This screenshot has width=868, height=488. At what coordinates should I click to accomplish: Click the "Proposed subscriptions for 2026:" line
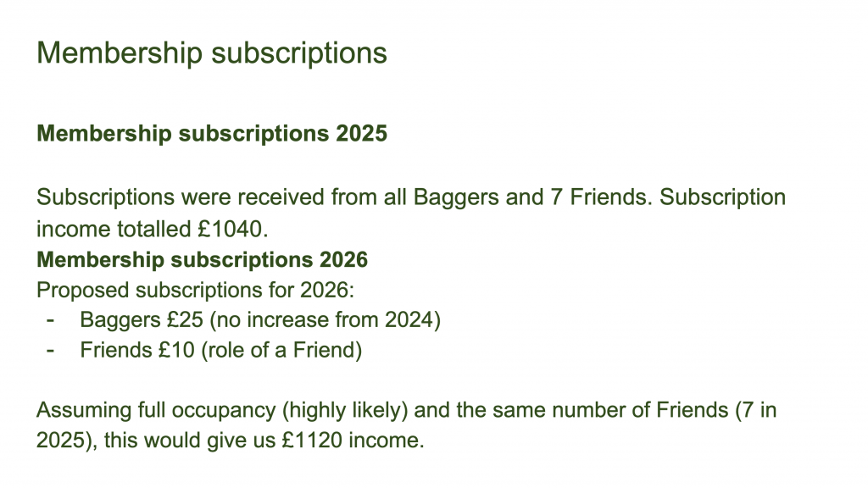click(x=194, y=290)
